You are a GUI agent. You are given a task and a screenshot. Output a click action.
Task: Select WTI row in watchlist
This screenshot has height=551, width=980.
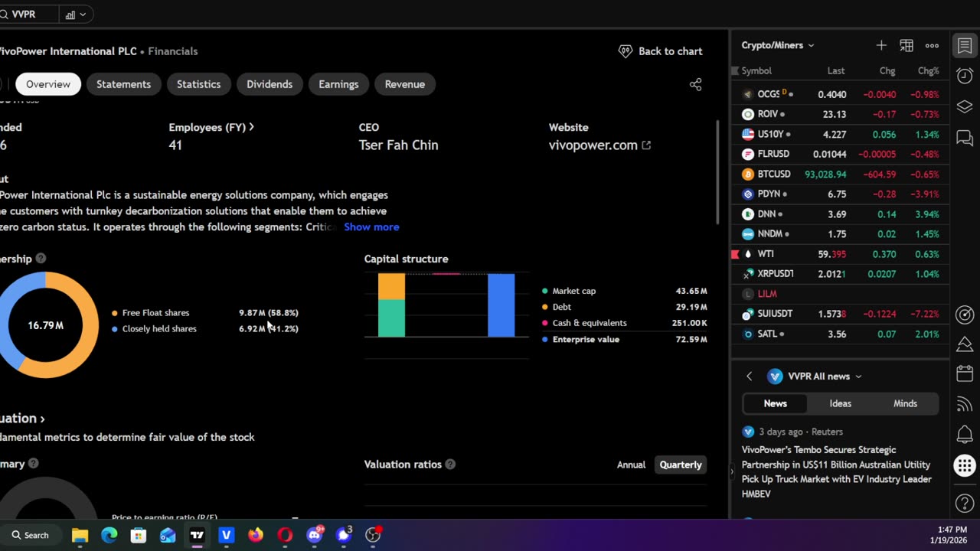tap(840, 254)
